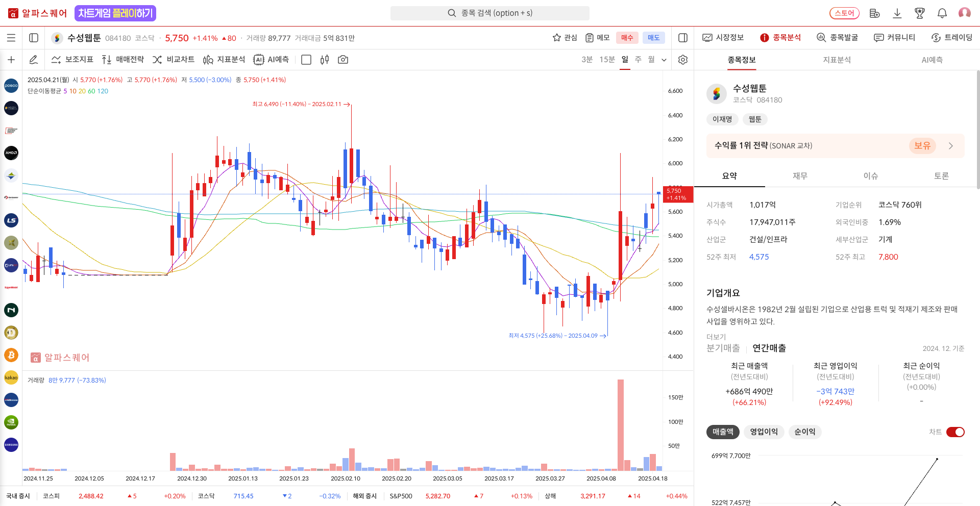Click the 스토어 store button
This screenshot has width=980, height=506.
844,13
